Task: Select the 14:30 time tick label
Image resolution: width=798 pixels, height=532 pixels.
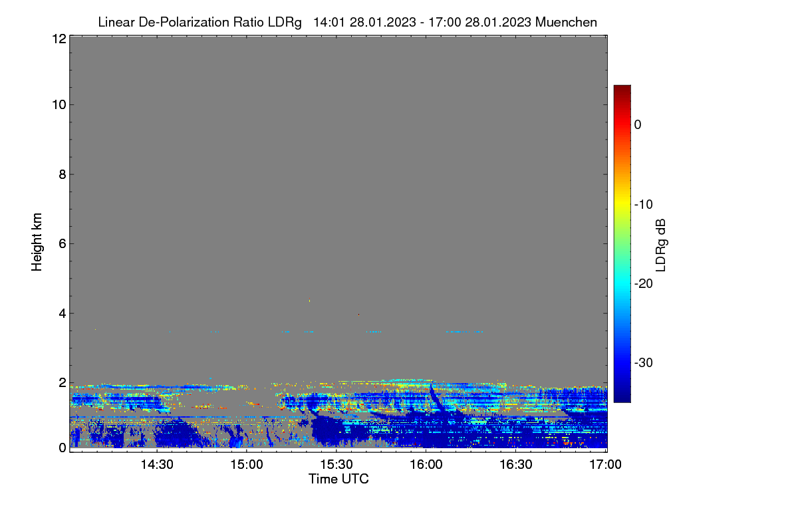Action: point(157,465)
